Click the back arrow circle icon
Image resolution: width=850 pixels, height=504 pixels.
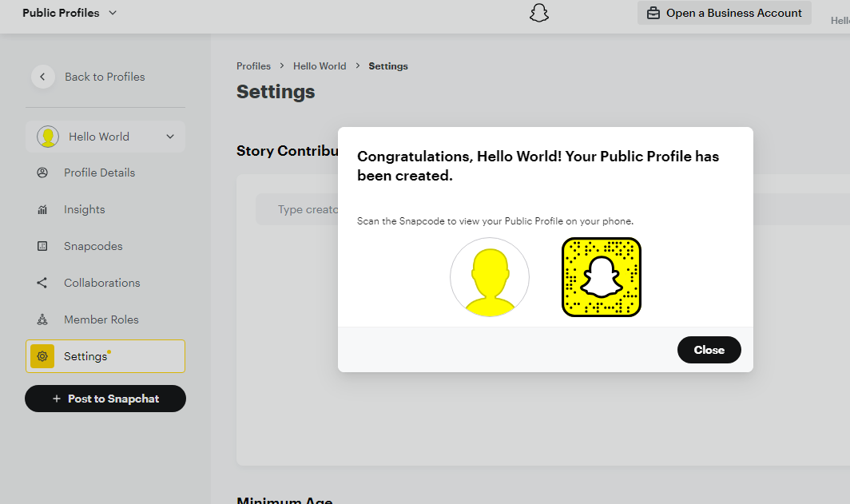[43, 77]
